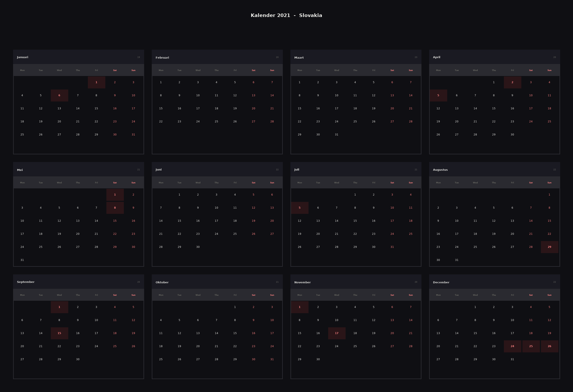Select Juli 5 highlighted Monday

(x=300, y=208)
